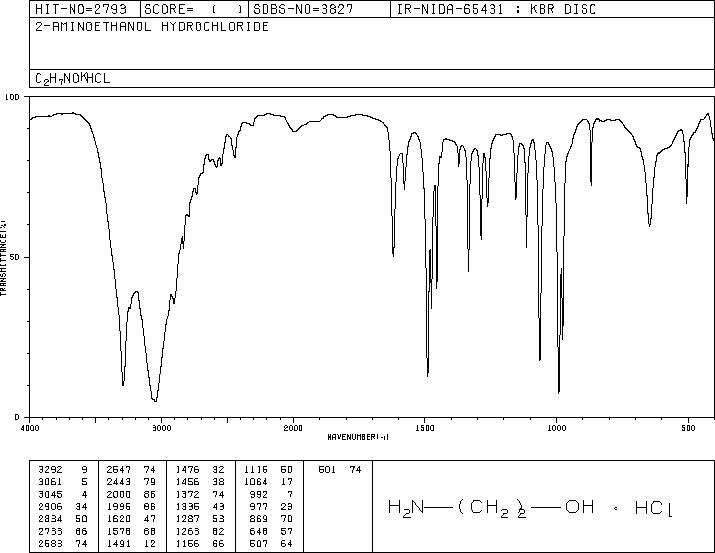The width and height of the screenshot is (715, 553).
Task: Click the 1000 wavenumber axis label
Action: (556, 428)
